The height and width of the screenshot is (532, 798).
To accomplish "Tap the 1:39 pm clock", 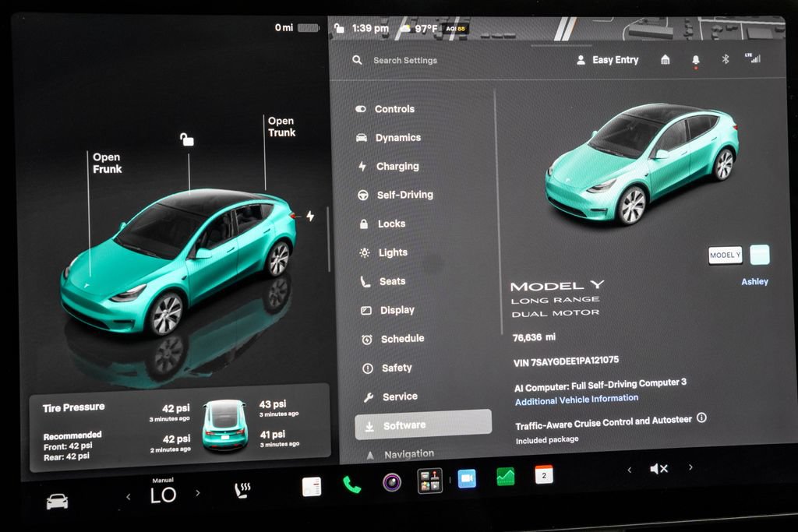I will [x=370, y=28].
